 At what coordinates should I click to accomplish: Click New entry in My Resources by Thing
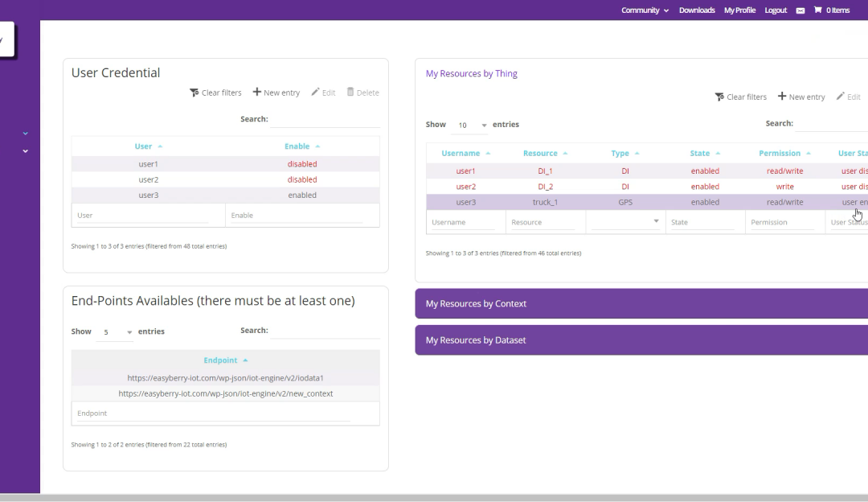[801, 97]
